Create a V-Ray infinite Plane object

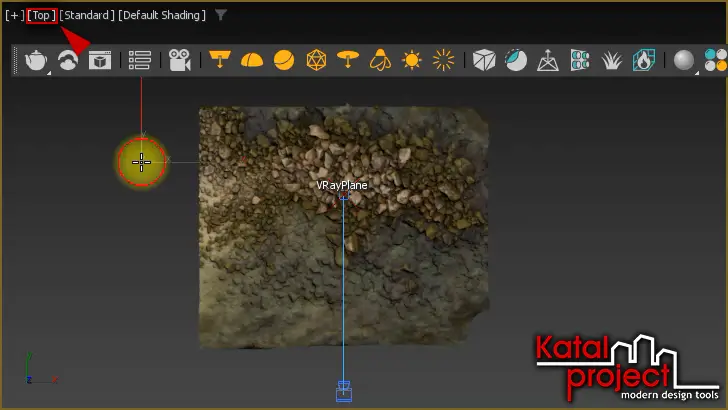(548, 60)
